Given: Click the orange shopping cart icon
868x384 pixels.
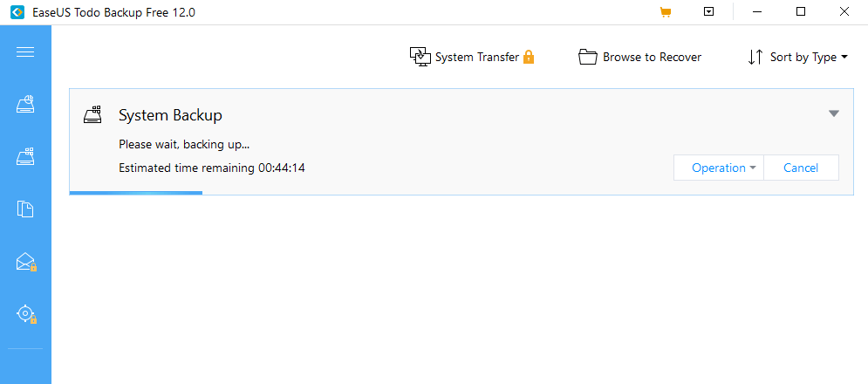Looking at the screenshot, I should 666,12.
